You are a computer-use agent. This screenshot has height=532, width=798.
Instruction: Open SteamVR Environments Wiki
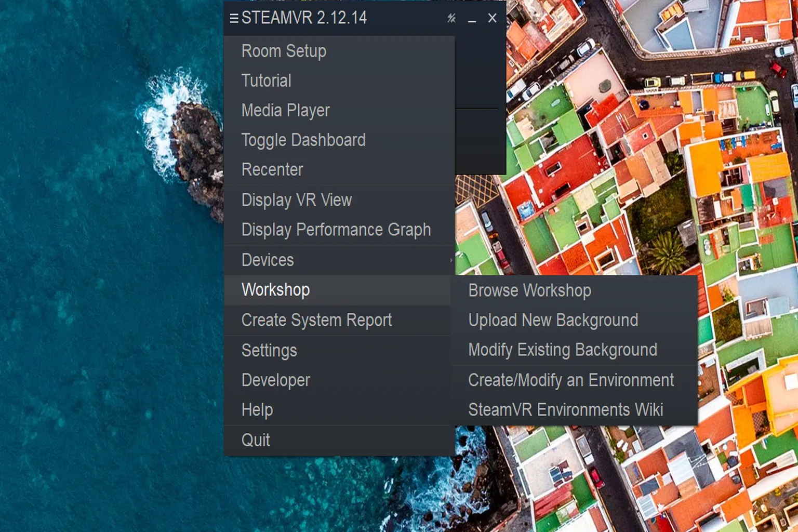click(x=574, y=410)
